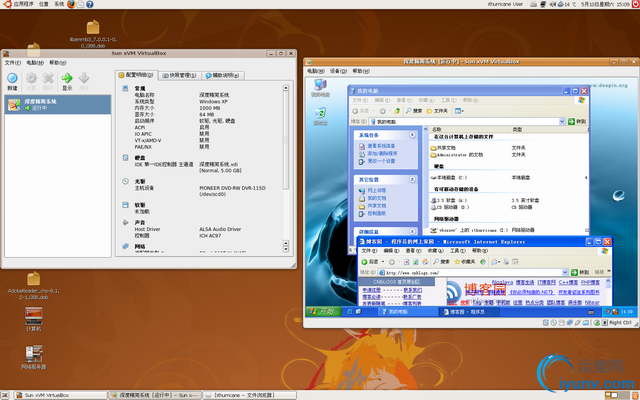This screenshot has height=400, width=640.
Task: Open the Views dropdown in explorer toolbar
Action: pyautogui.click(x=459, y=111)
